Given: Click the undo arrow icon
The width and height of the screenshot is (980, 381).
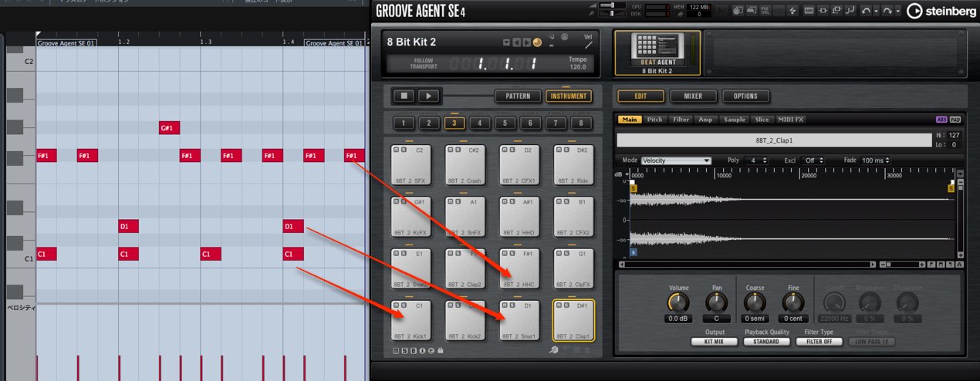Looking at the screenshot, I should pyautogui.click(x=867, y=11).
